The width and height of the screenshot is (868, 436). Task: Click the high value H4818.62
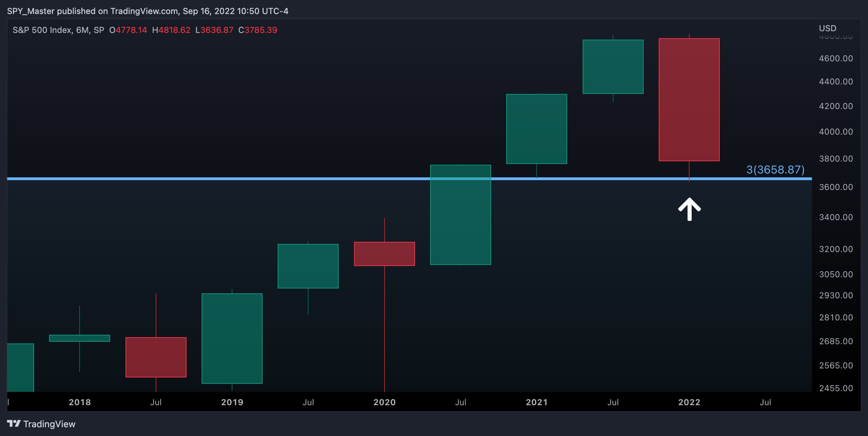[171, 30]
